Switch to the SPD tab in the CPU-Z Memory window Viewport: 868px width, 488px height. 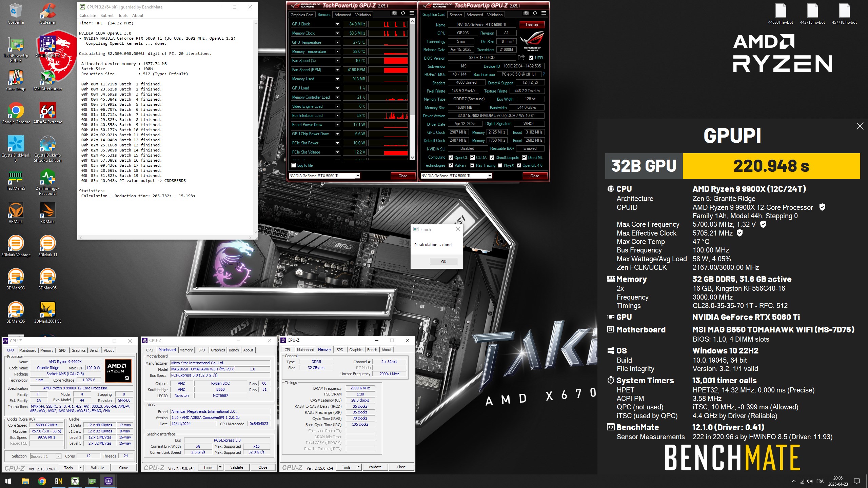click(x=340, y=350)
